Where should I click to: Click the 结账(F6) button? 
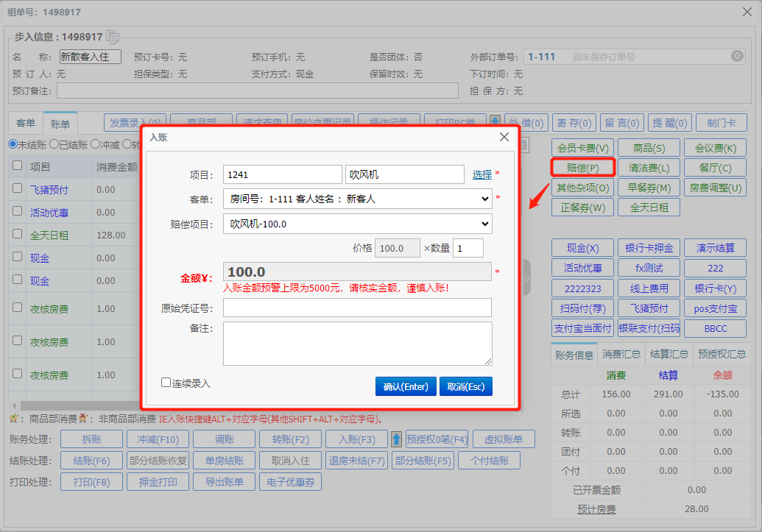(x=91, y=461)
